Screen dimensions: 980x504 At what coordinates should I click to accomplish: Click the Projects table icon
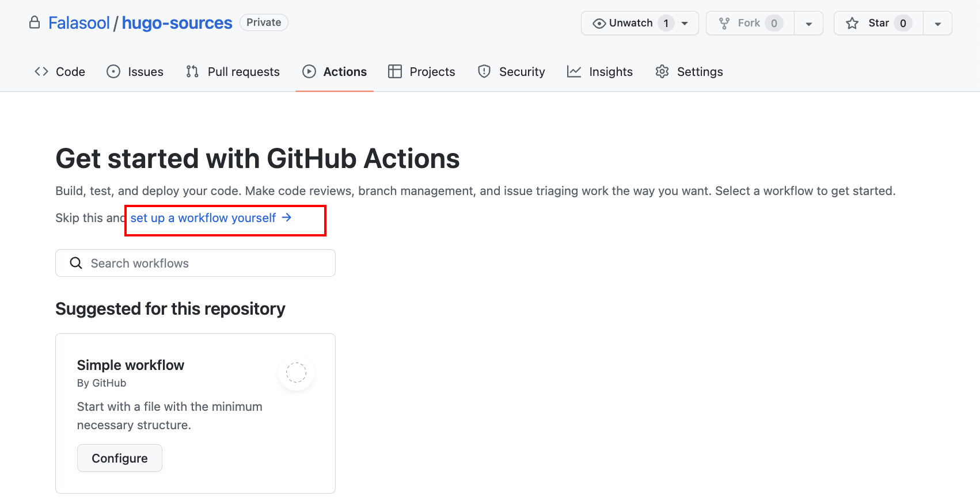[395, 71]
